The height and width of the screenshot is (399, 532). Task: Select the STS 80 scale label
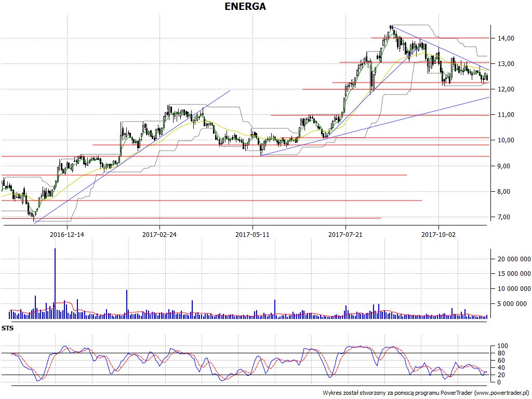tap(501, 353)
